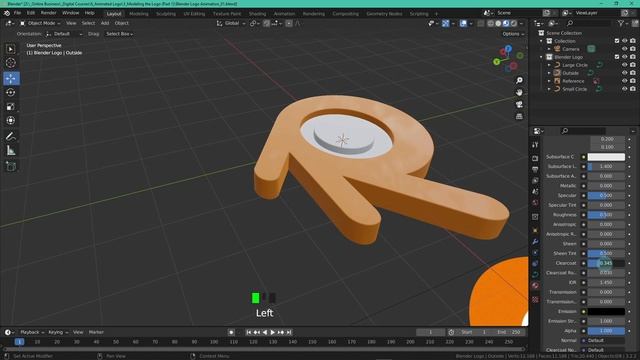Expand the Large Circle item in outliner
Image resolution: width=640 pixels, height=360 pixels.
[x=549, y=65]
